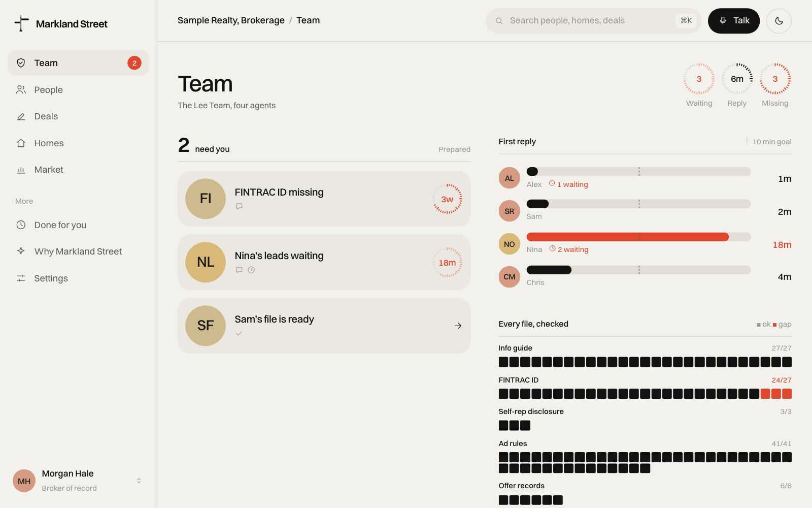Click the Ad rules 41/41 count
The height and width of the screenshot is (508, 812).
click(x=782, y=443)
